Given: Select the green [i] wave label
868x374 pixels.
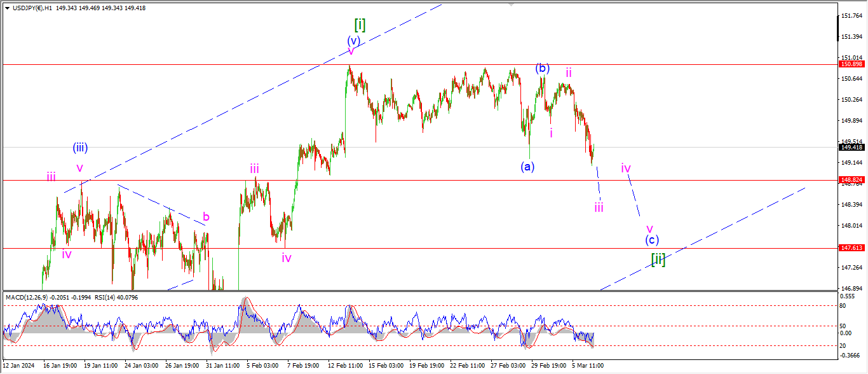Looking at the screenshot, I should [x=360, y=25].
